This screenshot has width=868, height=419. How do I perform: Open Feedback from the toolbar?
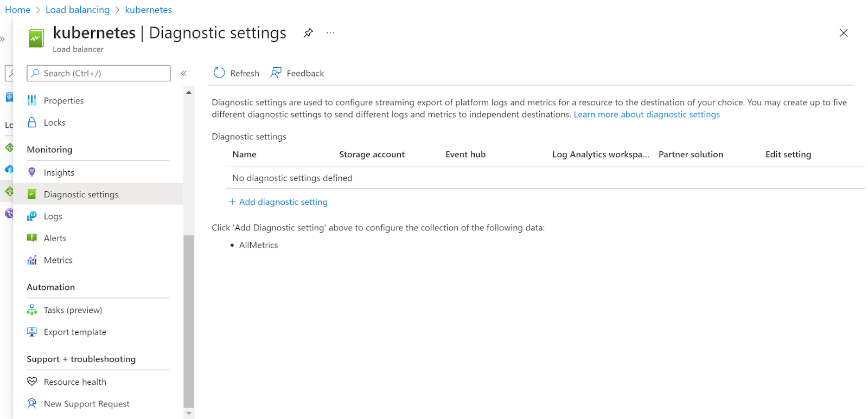coord(297,73)
